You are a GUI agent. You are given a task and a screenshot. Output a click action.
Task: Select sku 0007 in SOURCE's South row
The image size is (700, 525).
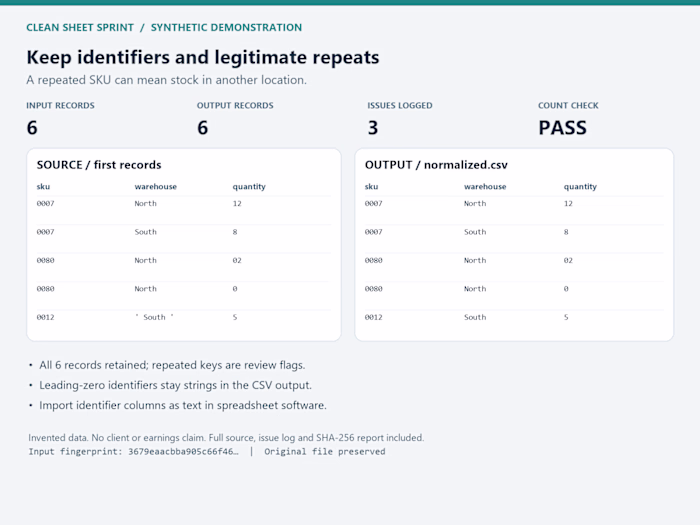46,232
